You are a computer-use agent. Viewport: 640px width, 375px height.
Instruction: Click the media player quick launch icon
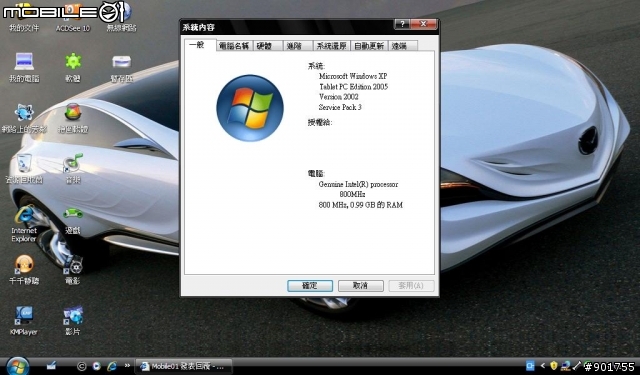point(96,366)
